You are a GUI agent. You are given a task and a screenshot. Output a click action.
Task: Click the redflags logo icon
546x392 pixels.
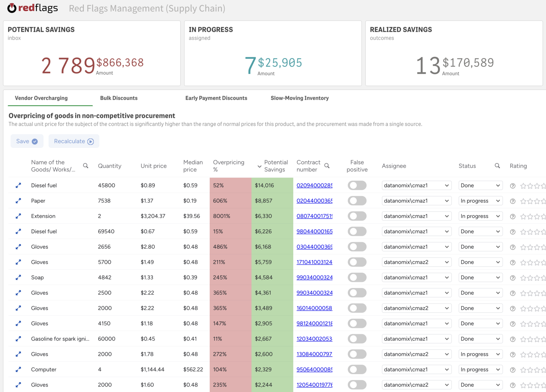click(x=12, y=8)
